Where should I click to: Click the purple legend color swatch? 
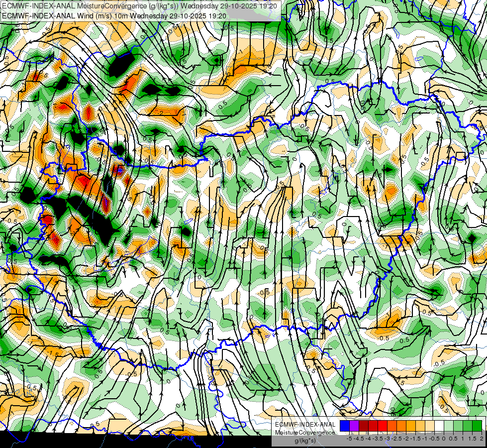point(354,426)
